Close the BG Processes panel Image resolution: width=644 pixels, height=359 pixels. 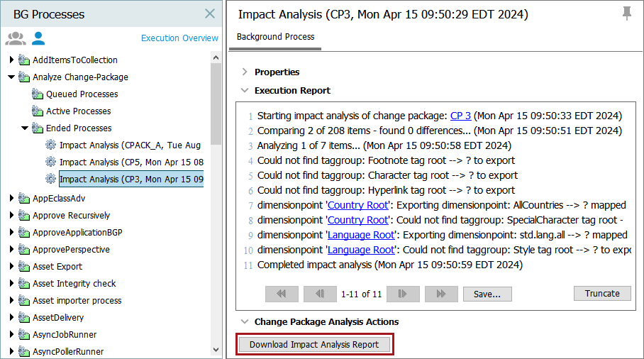point(209,13)
